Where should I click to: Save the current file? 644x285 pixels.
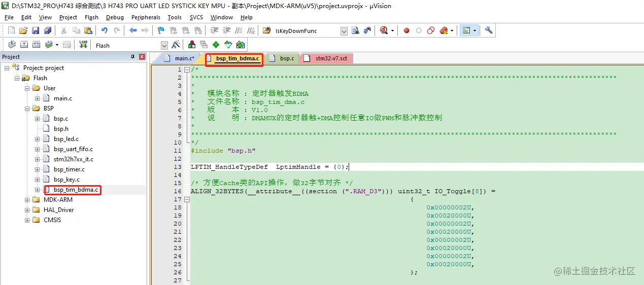(x=36, y=30)
